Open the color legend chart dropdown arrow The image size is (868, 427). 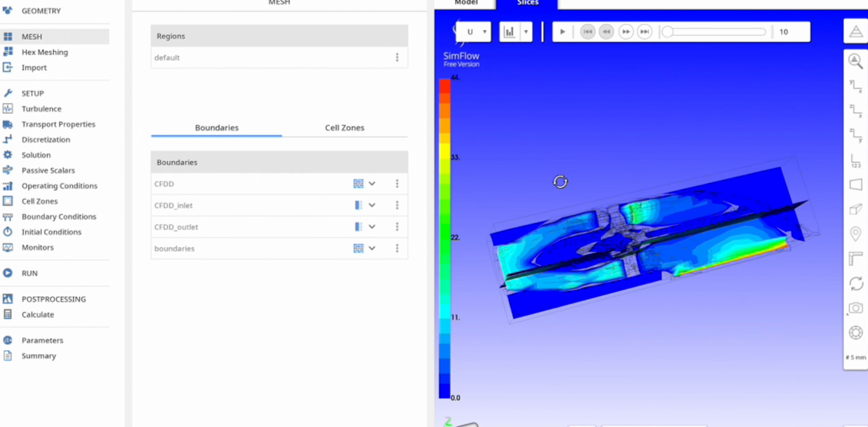pos(526,32)
